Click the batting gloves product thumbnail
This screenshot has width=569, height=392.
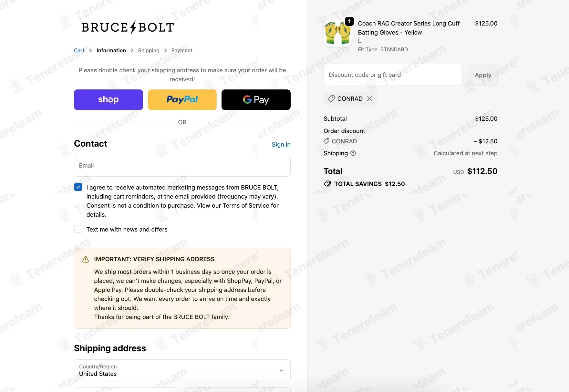[337, 33]
